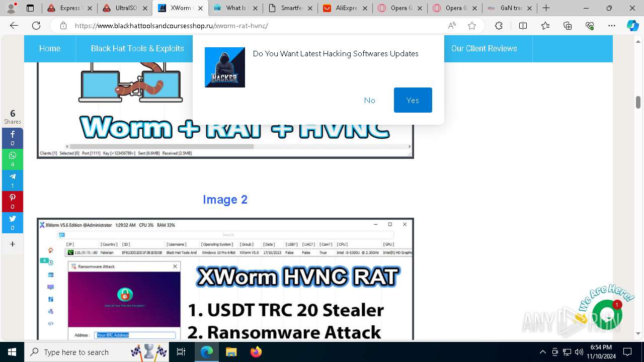Open the browser profile icon
The image size is (644, 362).
coord(11,8)
